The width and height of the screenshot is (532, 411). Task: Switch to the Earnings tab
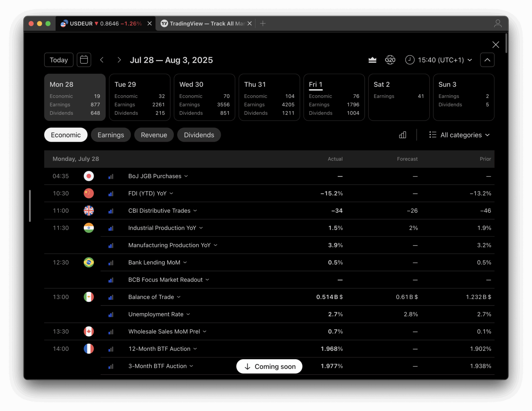(x=110, y=135)
